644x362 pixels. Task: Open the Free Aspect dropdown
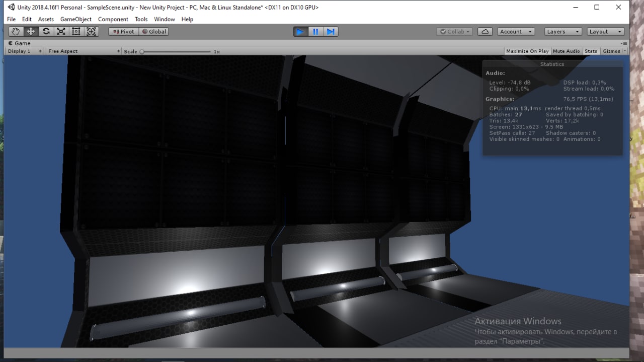pyautogui.click(x=84, y=51)
